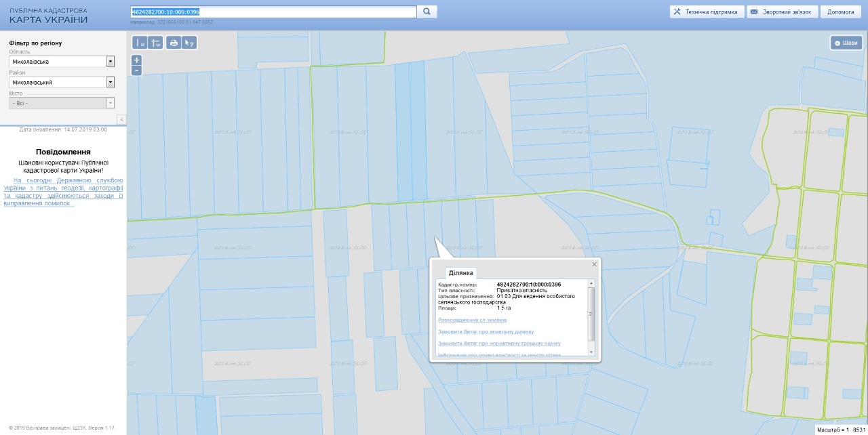Click Замовити Витяг про земельну ділянку link
Viewport: 868px width, 435px height.
tap(486, 331)
